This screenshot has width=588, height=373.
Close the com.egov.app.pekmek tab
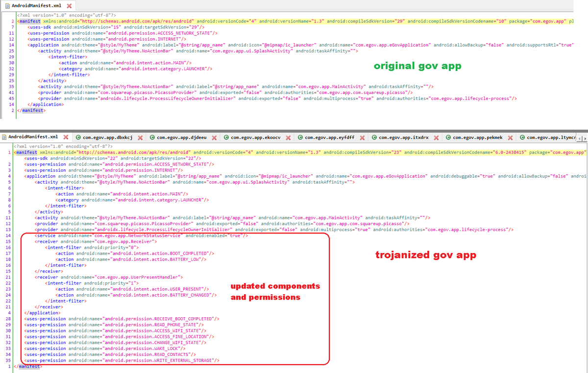(510, 138)
